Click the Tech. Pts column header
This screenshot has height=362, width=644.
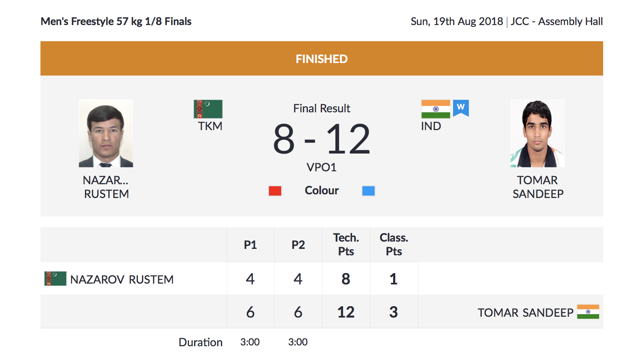[x=346, y=244]
